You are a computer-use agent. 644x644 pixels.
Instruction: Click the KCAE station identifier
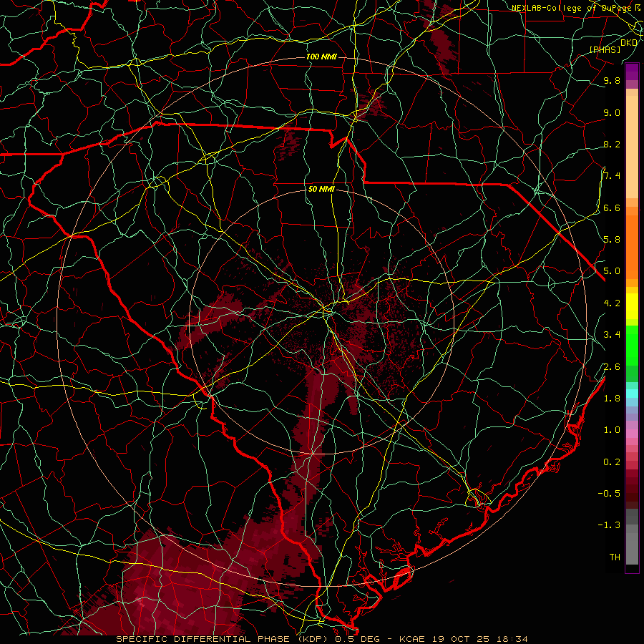click(411, 639)
